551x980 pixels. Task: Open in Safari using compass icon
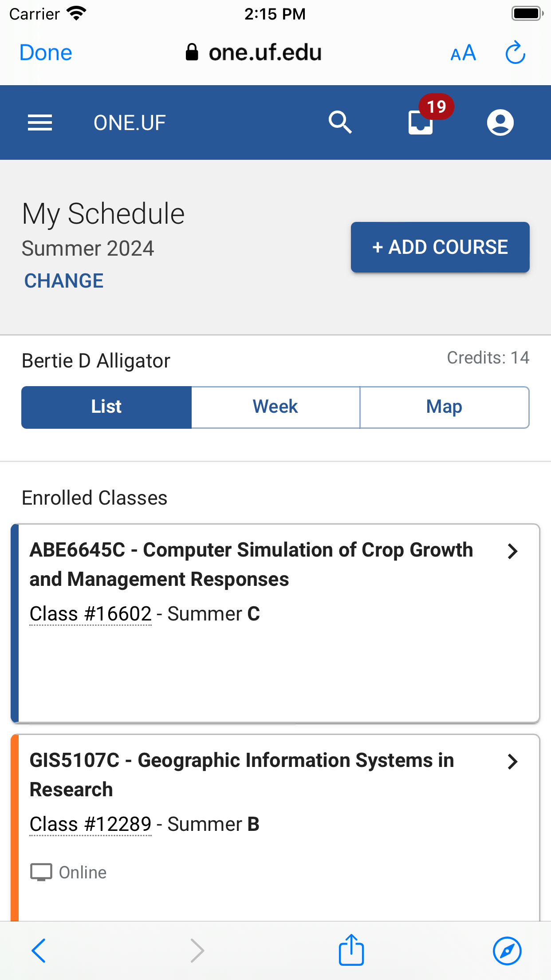507,951
